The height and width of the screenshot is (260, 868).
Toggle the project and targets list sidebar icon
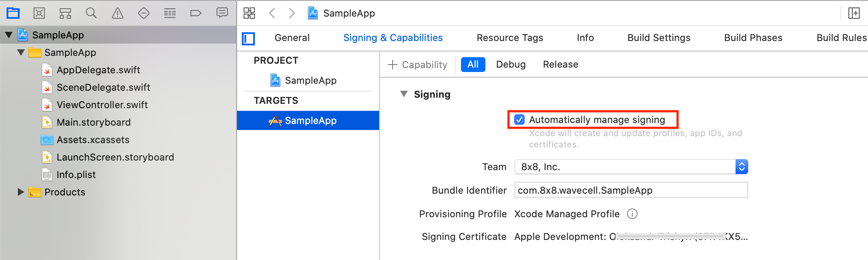(x=248, y=39)
